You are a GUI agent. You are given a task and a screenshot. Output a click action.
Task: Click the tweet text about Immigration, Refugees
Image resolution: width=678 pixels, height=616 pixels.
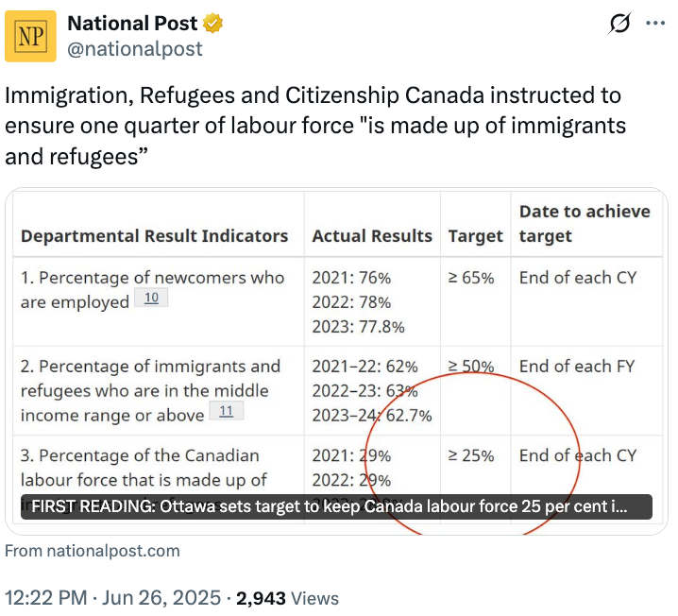click(315, 126)
